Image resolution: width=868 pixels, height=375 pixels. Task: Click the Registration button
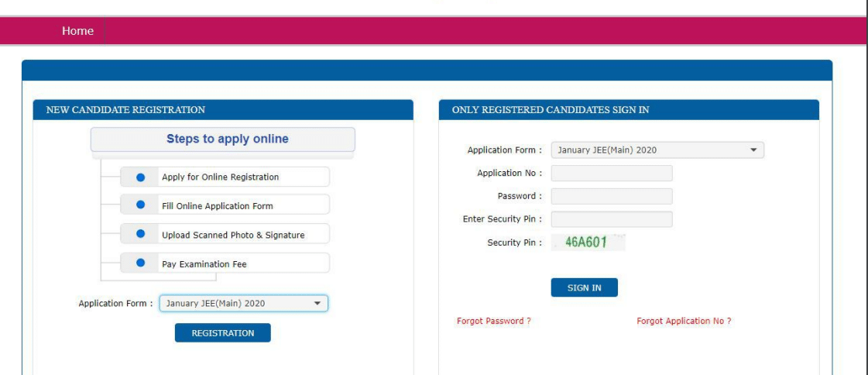click(222, 333)
